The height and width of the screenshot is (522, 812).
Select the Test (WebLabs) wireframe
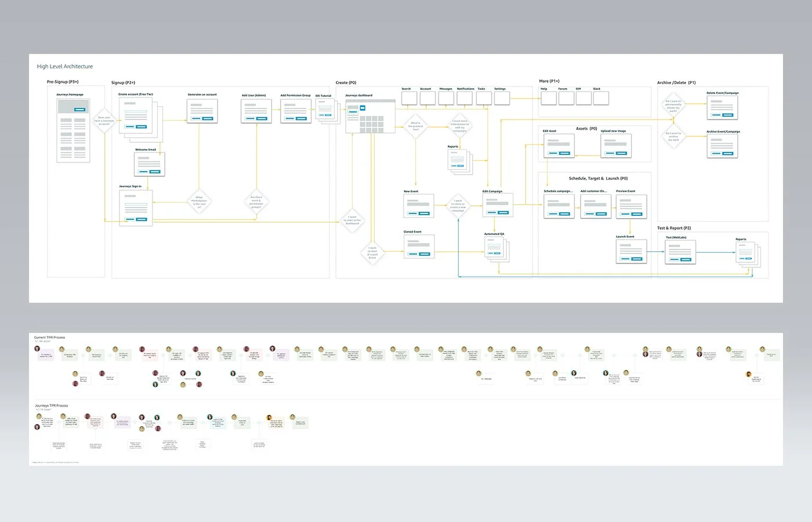click(680, 252)
